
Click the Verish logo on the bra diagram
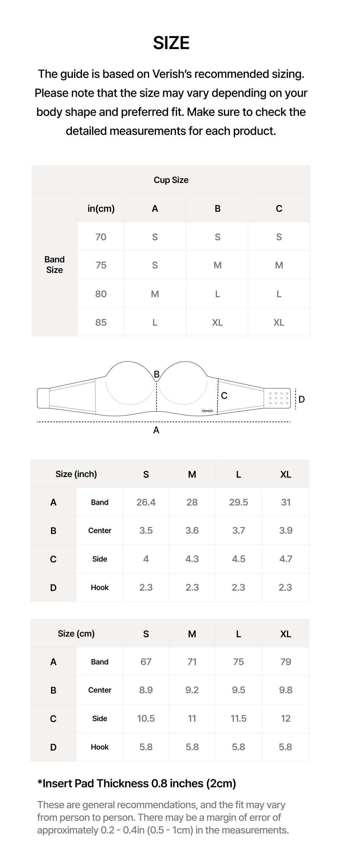pyautogui.click(x=207, y=411)
